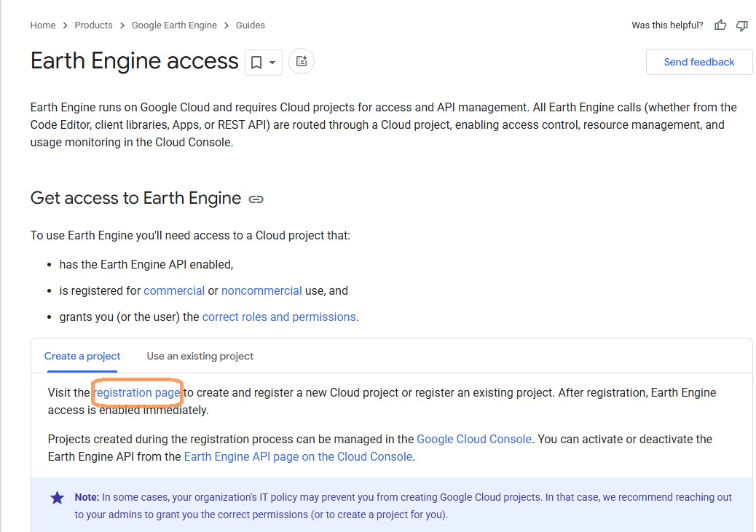Viewport: 756px width, 532px height.
Task: Open correct roles and permissions link
Action: click(279, 317)
